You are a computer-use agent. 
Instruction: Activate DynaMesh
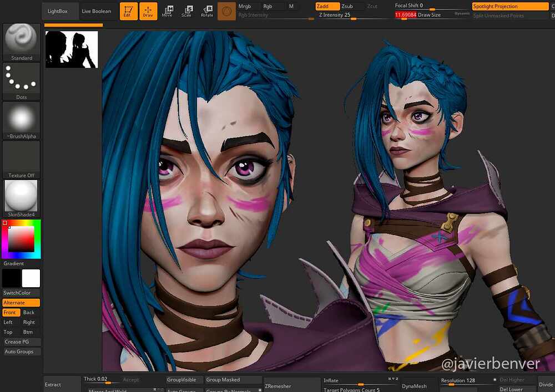coord(414,387)
